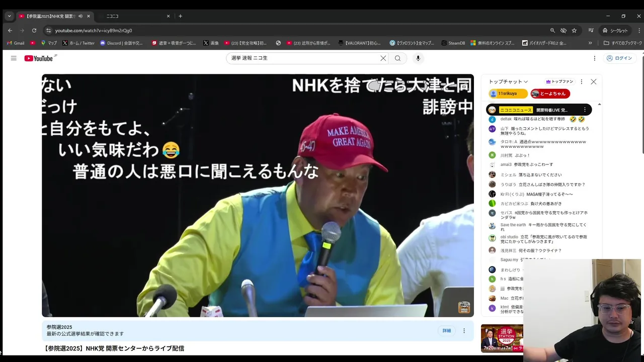644x362 pixels.
Task: Start voice search with the microphone icon
Action: (x=418, y=58)
